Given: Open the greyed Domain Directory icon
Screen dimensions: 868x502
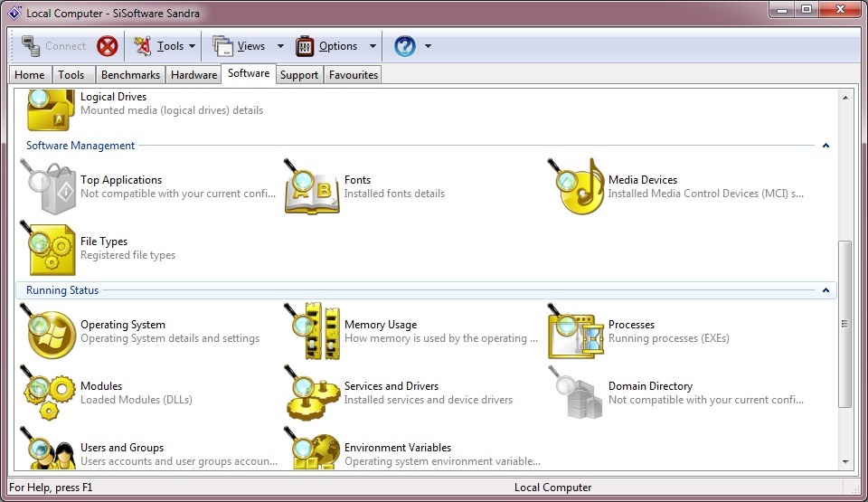Looking at the screenshot, I should point(576,393).
